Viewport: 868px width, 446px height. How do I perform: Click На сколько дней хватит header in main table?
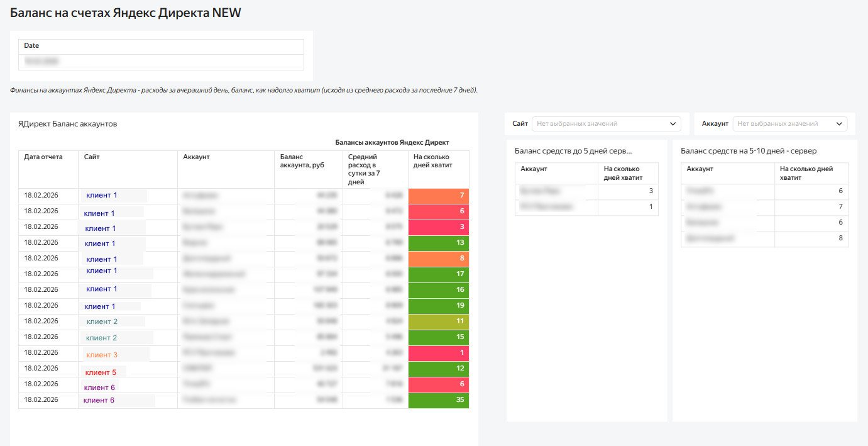tap(439, 169)
